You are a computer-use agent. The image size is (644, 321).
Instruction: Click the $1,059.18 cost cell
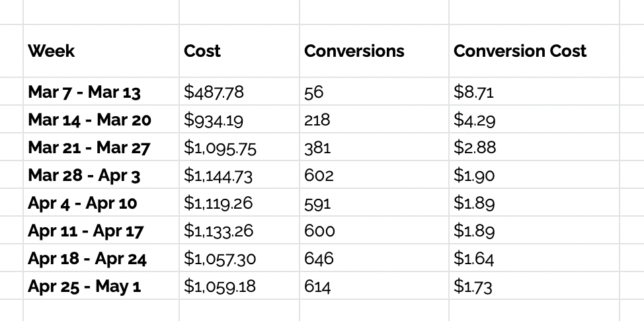tap(239, 286)
